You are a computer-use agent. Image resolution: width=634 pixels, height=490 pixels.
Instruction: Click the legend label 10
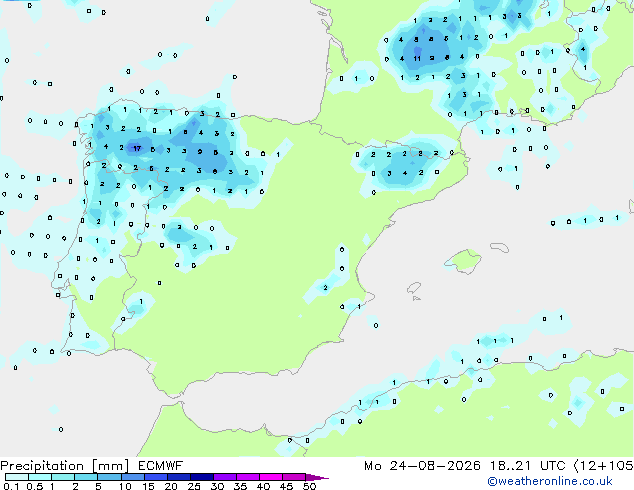point(125,486)
